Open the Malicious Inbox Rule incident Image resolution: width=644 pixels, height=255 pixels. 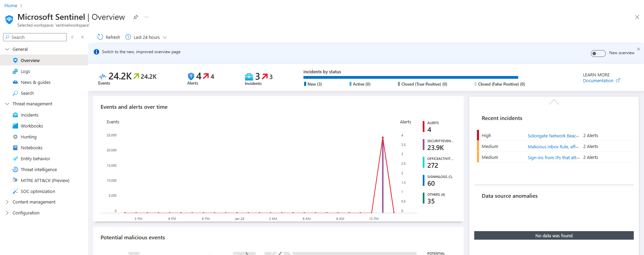[553, 147]
